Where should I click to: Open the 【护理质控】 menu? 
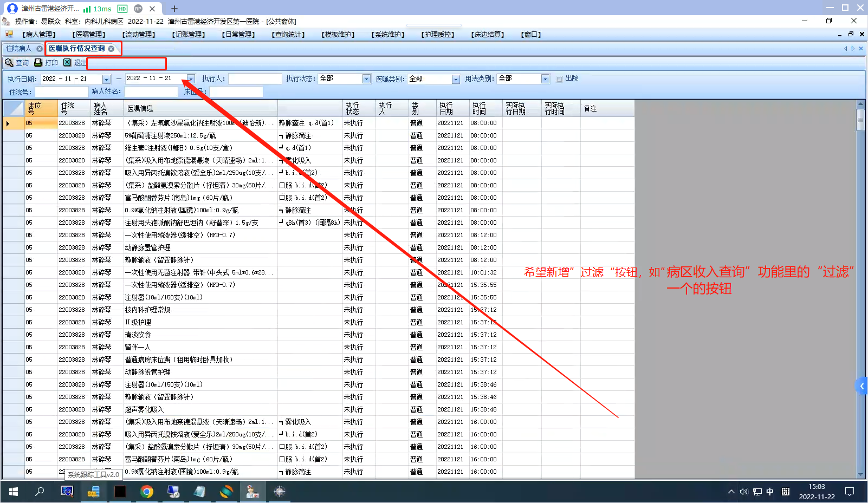click(x=438, y=35)
